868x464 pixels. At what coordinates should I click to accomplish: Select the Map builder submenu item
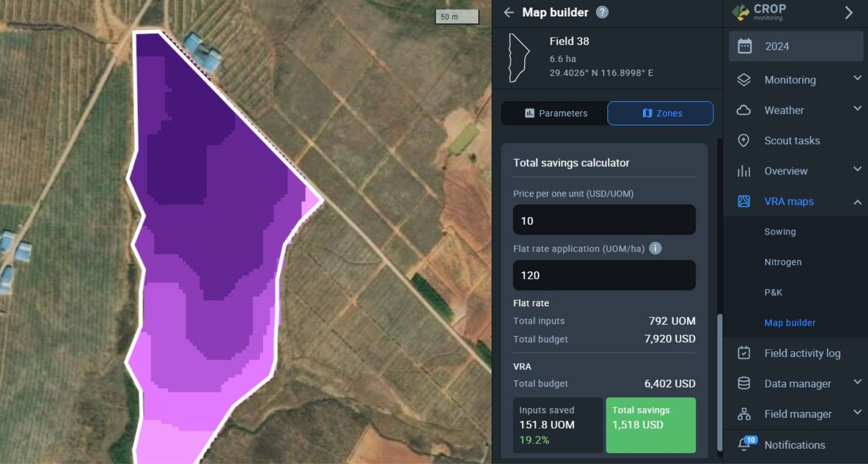pyautogui.click(x=789, y=323)
